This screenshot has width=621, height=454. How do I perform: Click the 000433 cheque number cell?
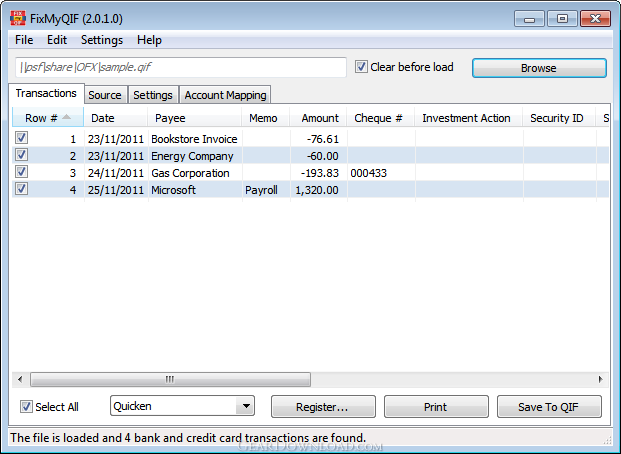[x=381, y=173]
